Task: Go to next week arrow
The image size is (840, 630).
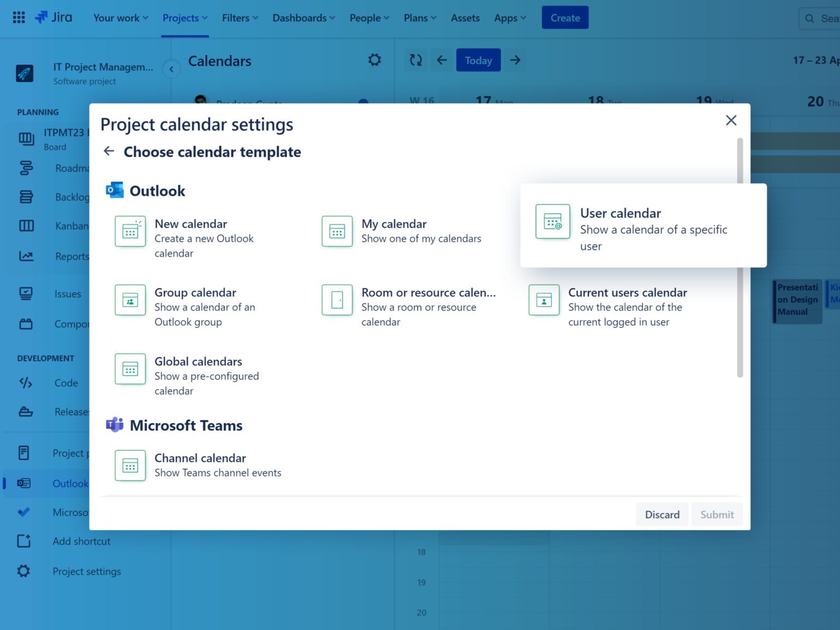Action: click(x=515, y=60)
